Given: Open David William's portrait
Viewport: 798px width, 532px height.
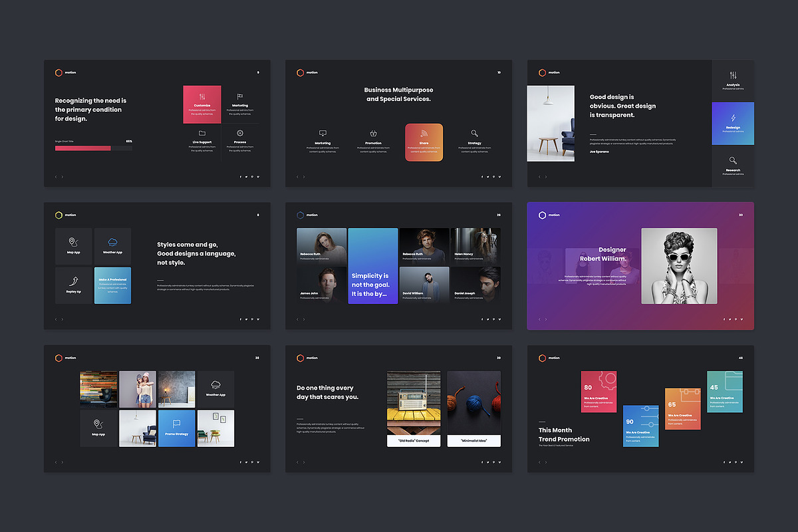Looking at the screenshot, I should point(424,285).
